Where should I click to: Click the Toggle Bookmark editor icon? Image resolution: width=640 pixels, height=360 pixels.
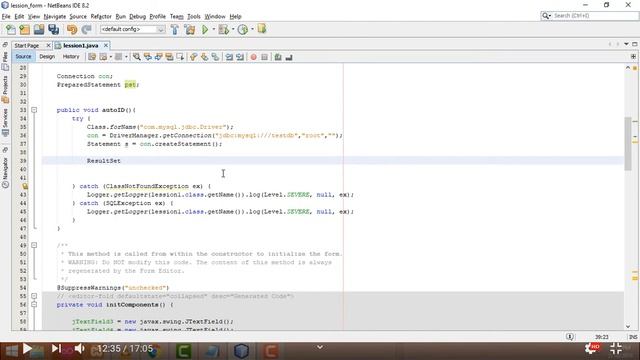click(x=215, y=57)
